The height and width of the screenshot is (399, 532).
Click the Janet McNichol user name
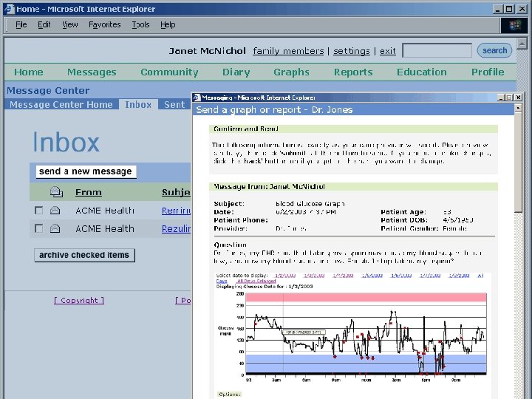point(208,51)
